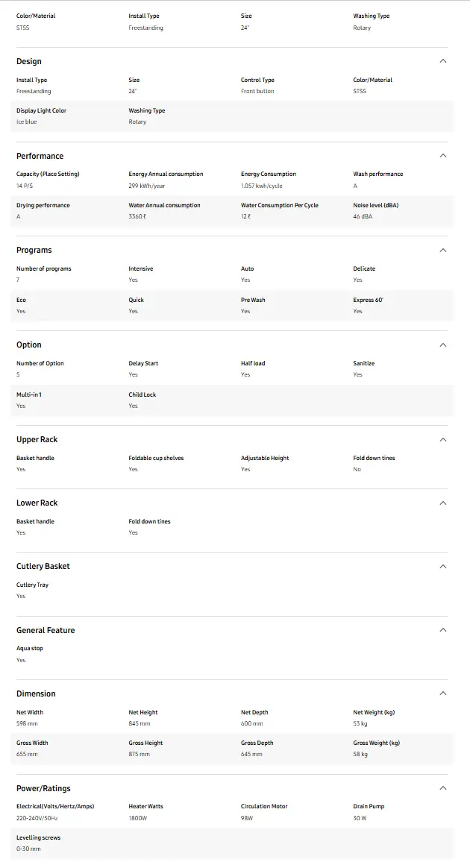This screenshot has height=868, width=470.
Task: Click the Display Light Color label
Action: [x=41, y=110]
